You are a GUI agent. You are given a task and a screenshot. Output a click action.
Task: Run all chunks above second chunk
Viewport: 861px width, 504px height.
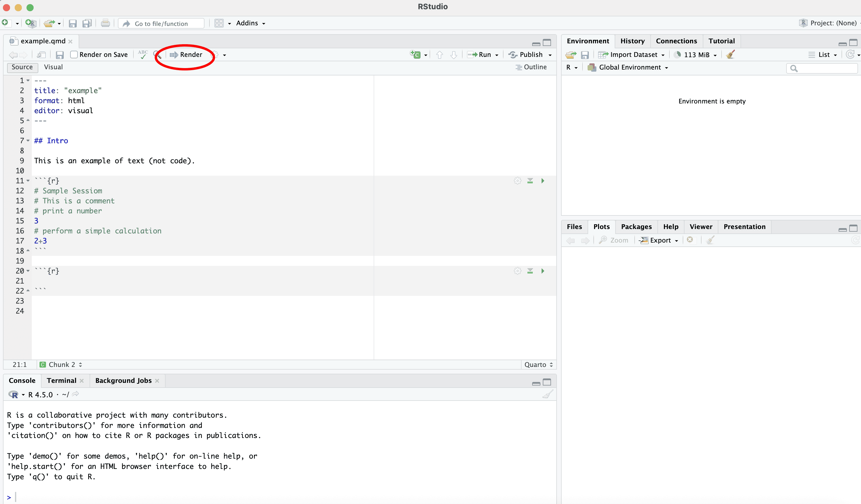(x=530, y=271)
